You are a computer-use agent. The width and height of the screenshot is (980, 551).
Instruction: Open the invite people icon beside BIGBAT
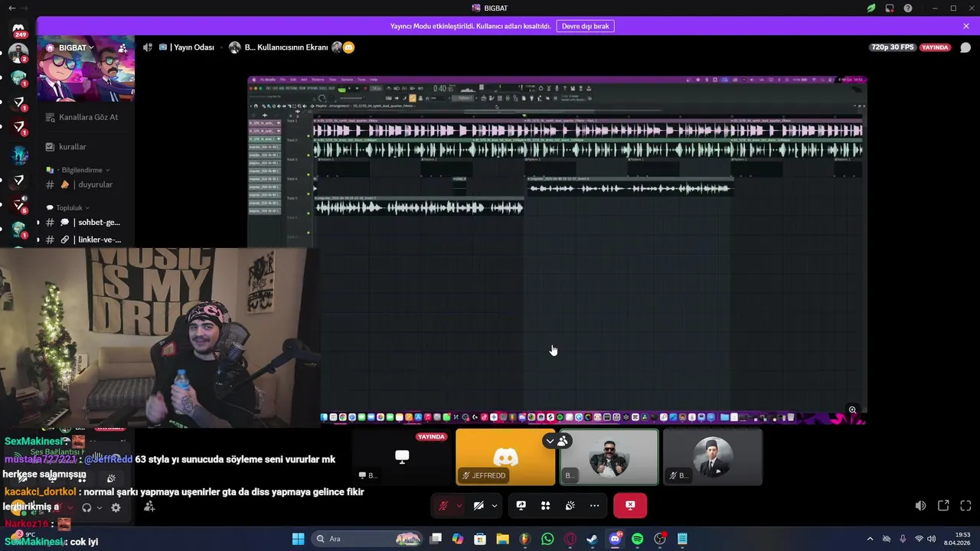(122, 47)
